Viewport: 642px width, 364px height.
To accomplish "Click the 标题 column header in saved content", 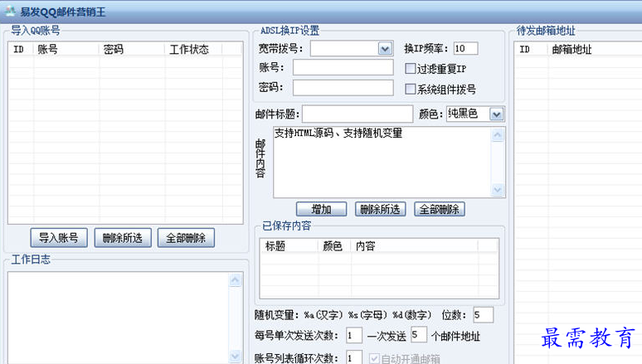I will (289, 246).
